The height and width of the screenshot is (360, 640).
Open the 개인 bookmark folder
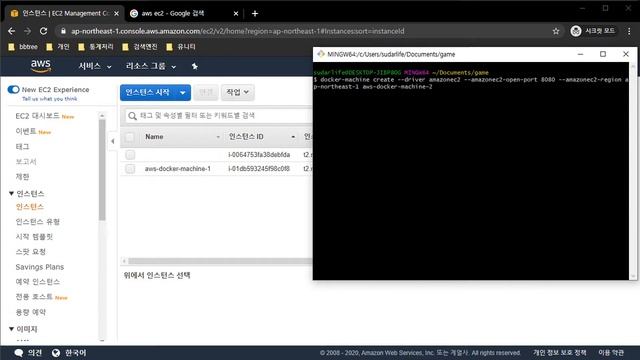[x=58, y=47]
